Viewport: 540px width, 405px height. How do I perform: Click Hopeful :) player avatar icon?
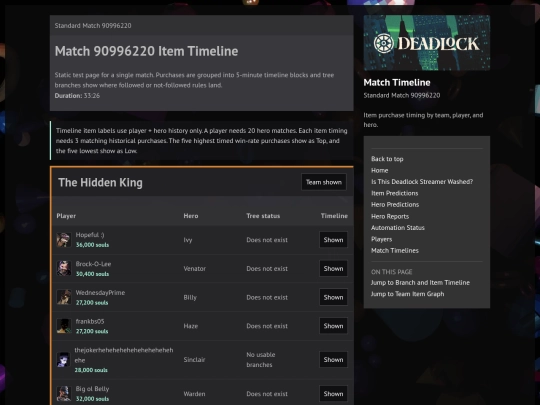point(64,240)
